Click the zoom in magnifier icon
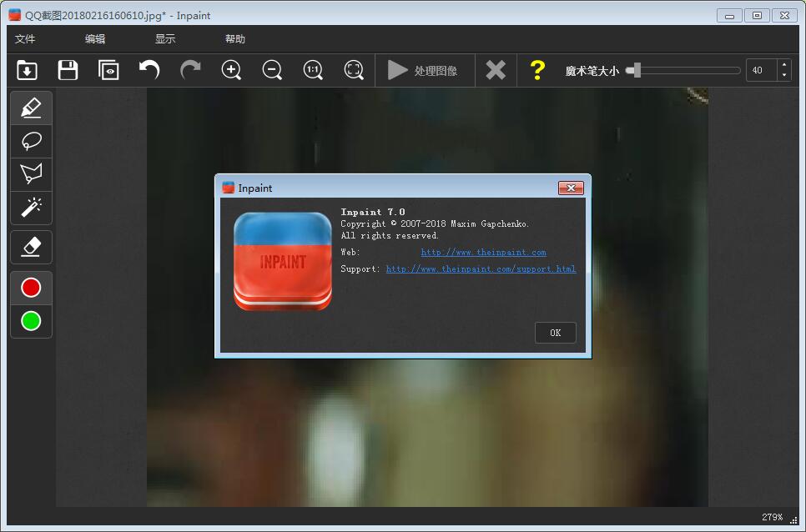 pyautogui.click(x=231, y=70)
